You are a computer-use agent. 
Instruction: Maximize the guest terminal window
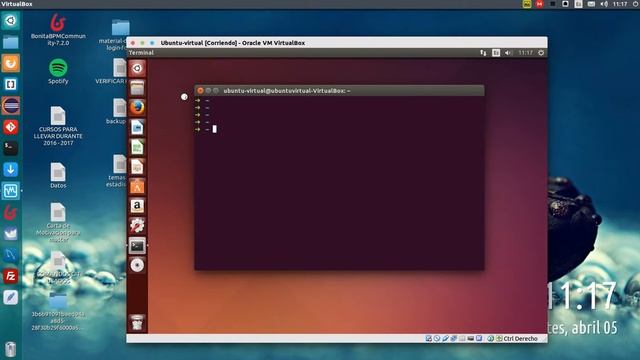(216, 91)
